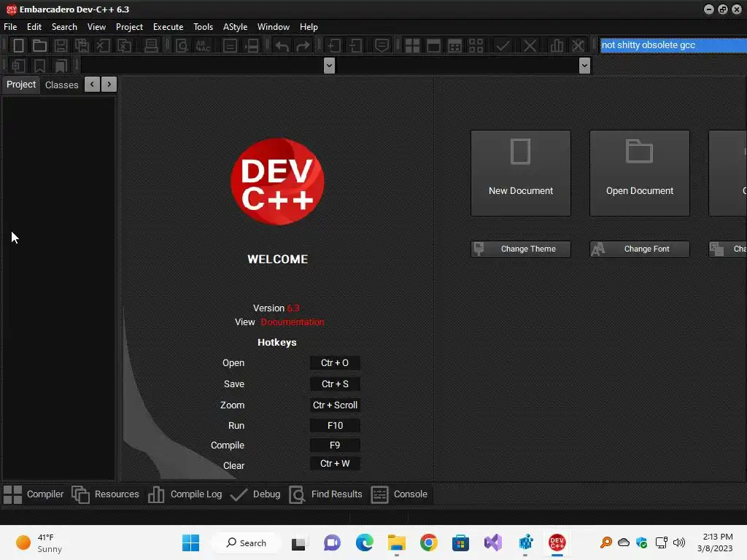Click the Compile four-squares toolbar icon
Screen dimensions: 747x560
412,46
